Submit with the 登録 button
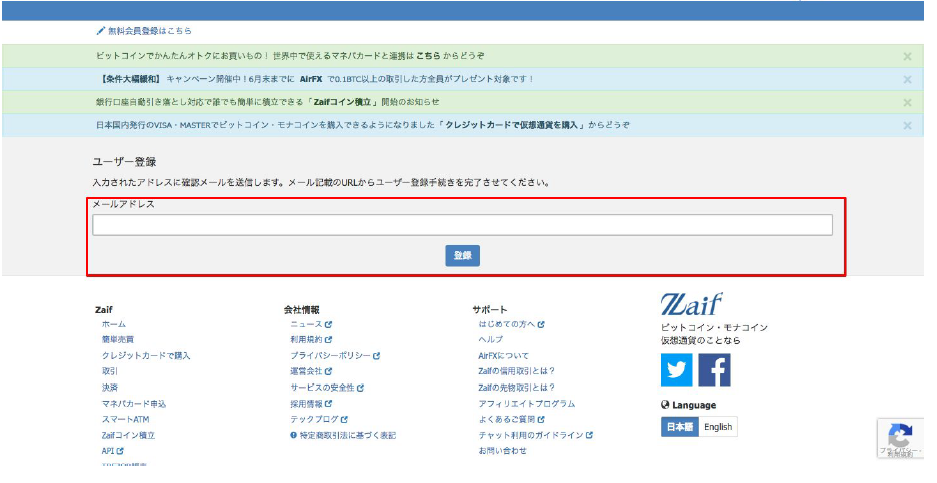 coord(463,255)
